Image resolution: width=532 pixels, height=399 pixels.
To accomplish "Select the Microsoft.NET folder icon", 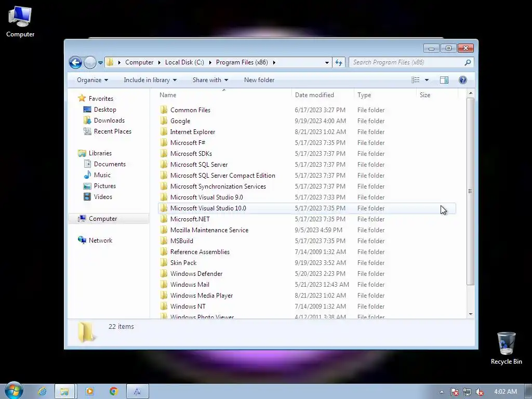I will tap(164, 219).
